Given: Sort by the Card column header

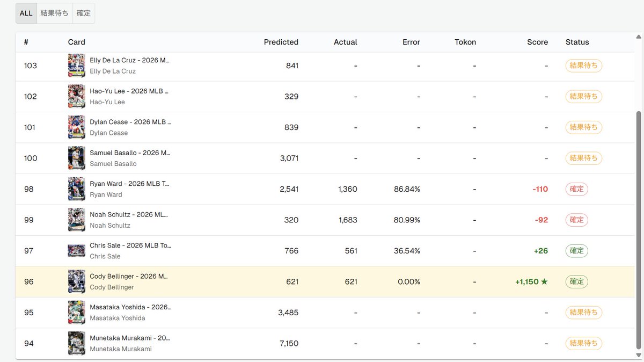Looking at the screenshot, I should coord(76,42).
